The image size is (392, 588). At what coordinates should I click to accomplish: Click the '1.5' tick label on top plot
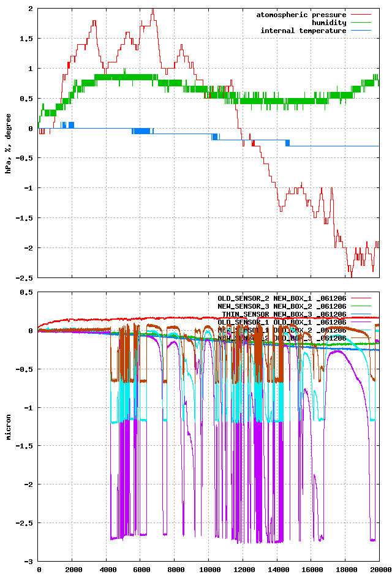(x=26, y=38)
